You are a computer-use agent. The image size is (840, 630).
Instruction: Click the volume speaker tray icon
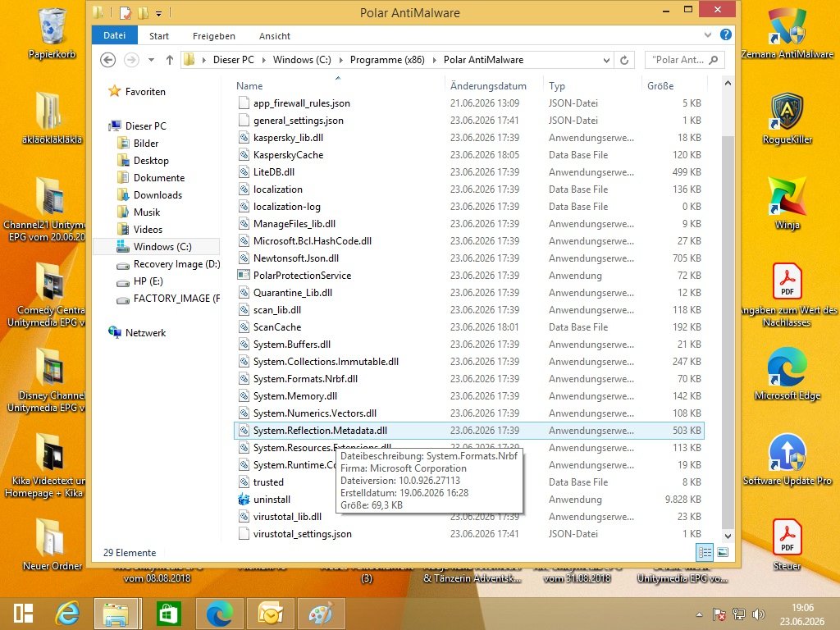(758, 614)
